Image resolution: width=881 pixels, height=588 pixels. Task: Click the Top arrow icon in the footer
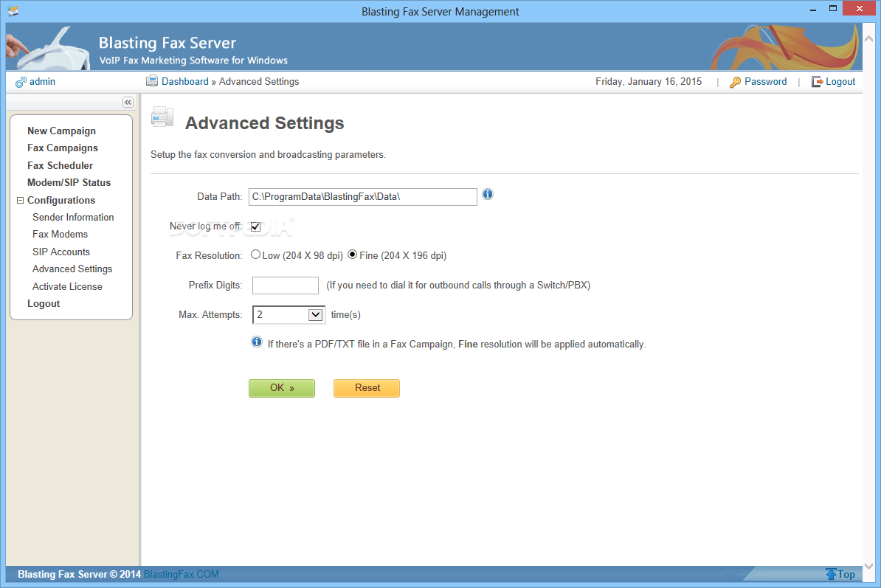tap(831, 574)
